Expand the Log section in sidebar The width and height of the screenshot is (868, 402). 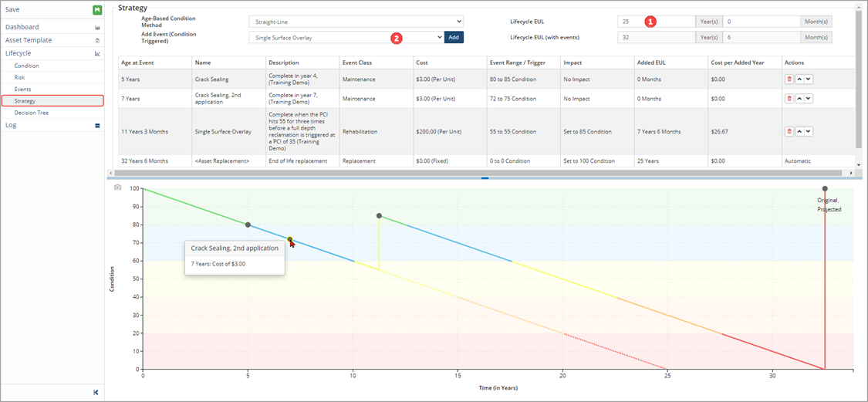click(x=97, y=125)
